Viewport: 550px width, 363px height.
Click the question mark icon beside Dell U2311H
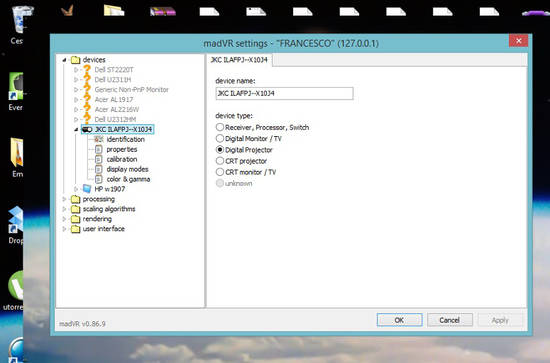(87, 80)
